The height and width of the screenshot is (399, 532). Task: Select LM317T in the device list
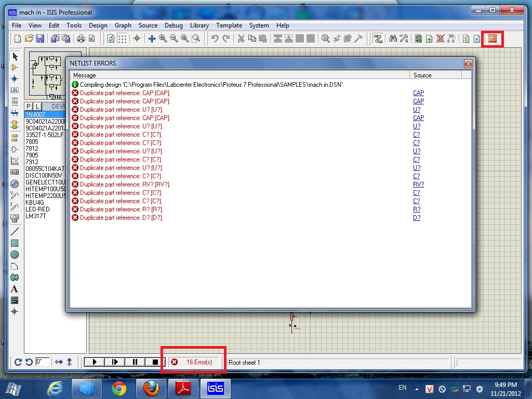tap(35, 216)
